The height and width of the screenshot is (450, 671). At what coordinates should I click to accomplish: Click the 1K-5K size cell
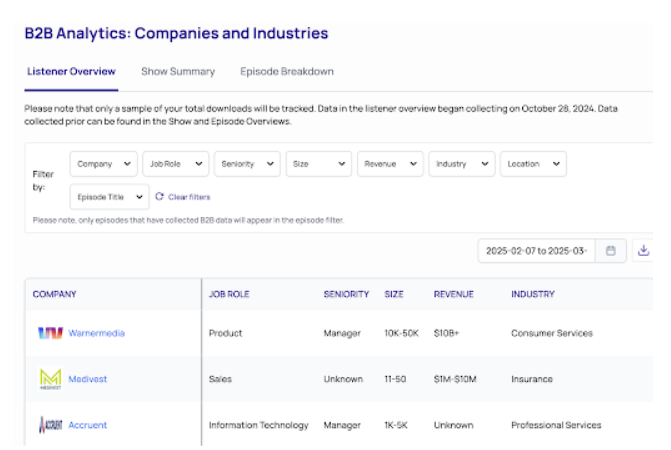coord(396,425)
